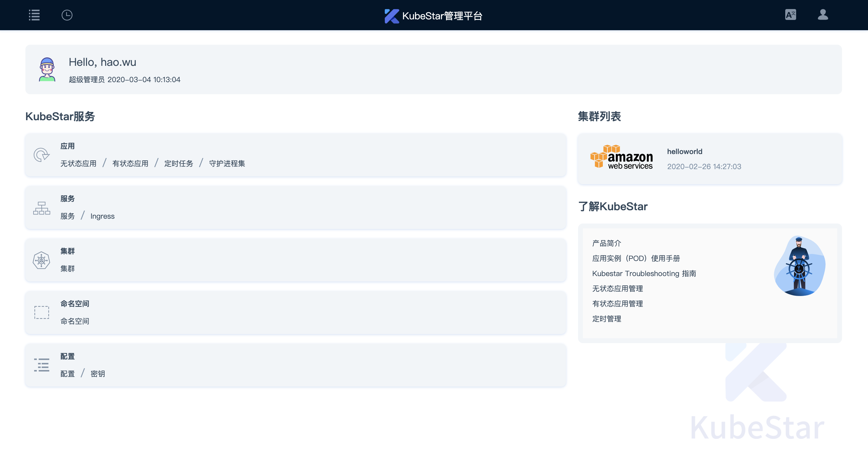Open 产品简介 documentation link

[x=606, y=243]
